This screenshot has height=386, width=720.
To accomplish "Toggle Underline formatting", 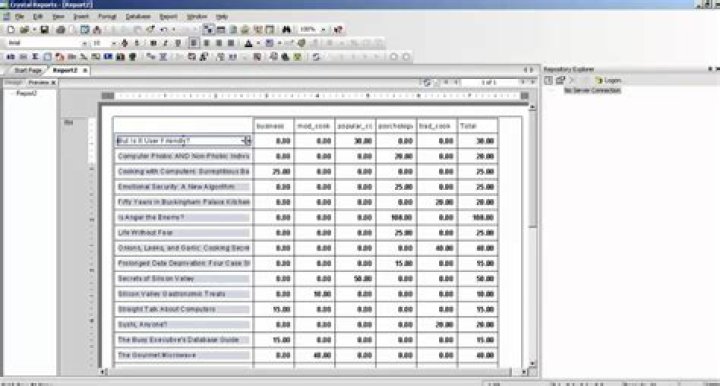I will (x=178, y=43).
